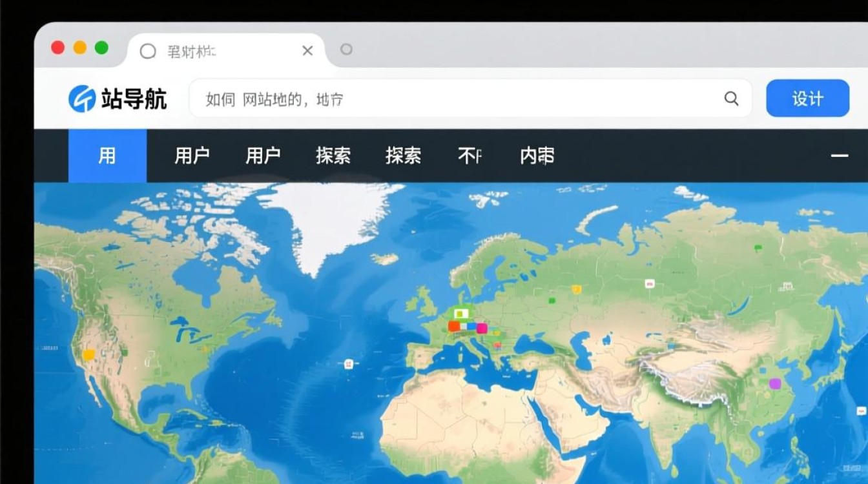Image resolution: width=868 pixels, height=484 pixels.
Task: Open the 内 navigation item
Action: [x=537, y=156]
